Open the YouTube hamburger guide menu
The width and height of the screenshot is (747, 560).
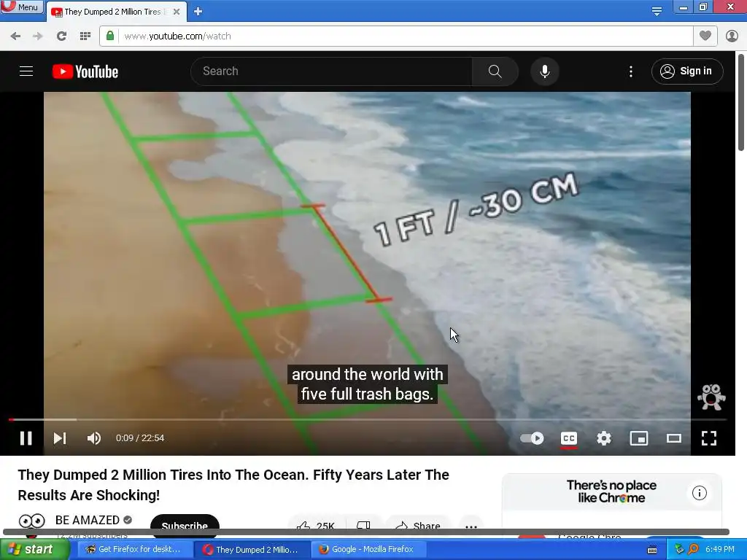click(26, 71)
